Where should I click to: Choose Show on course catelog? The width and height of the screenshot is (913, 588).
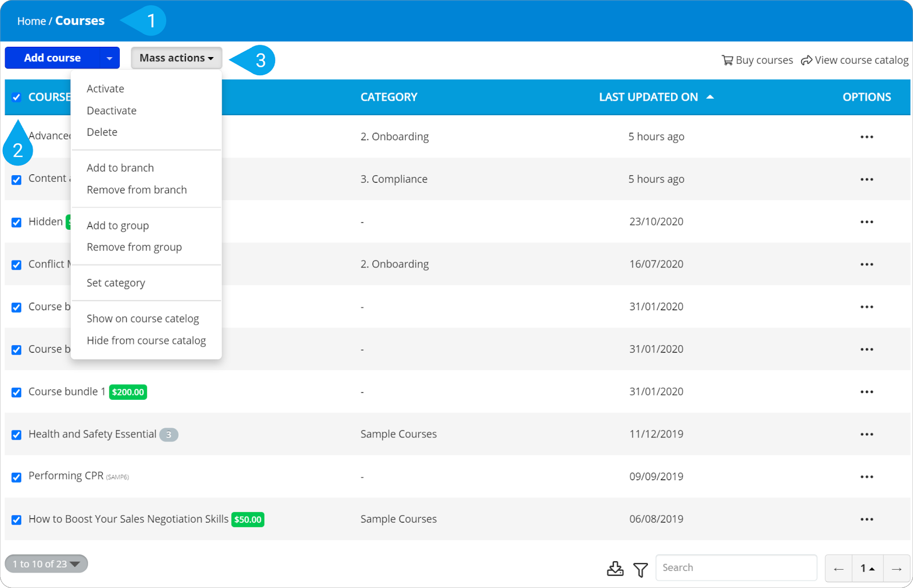pos(143,319)
